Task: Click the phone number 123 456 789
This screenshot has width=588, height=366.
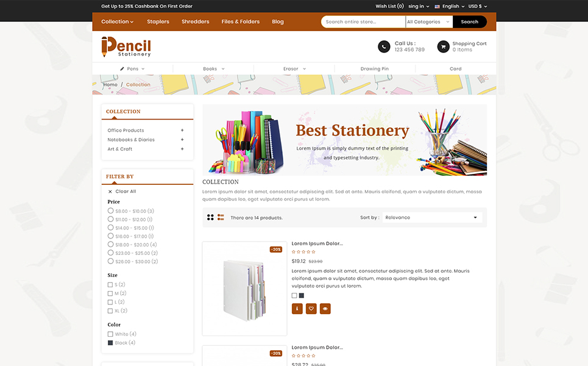Action: [x=409, y=49]
